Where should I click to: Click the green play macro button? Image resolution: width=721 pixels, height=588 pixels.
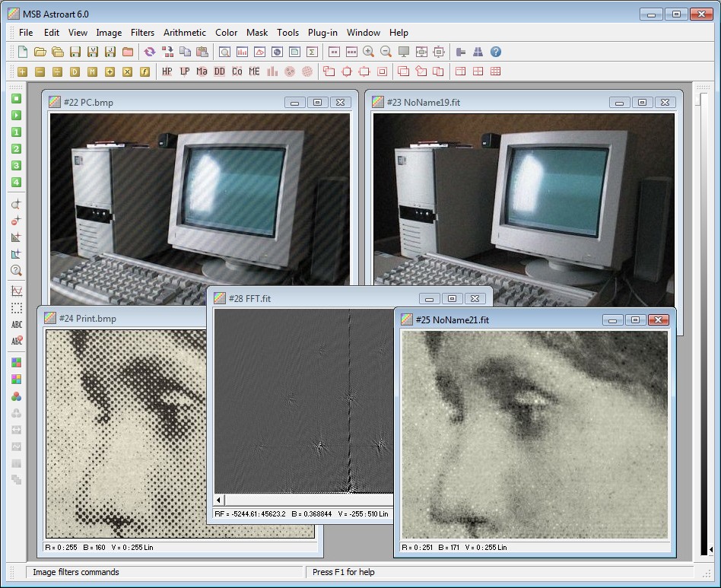click(16, 116)
